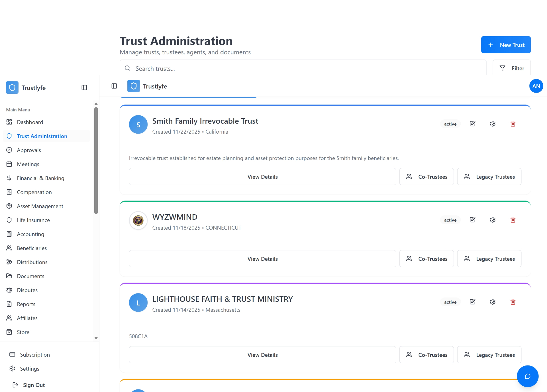The image size is (547, 392).
Task: Edit the WYZWMIND trust
Action: tap(472, 220)
